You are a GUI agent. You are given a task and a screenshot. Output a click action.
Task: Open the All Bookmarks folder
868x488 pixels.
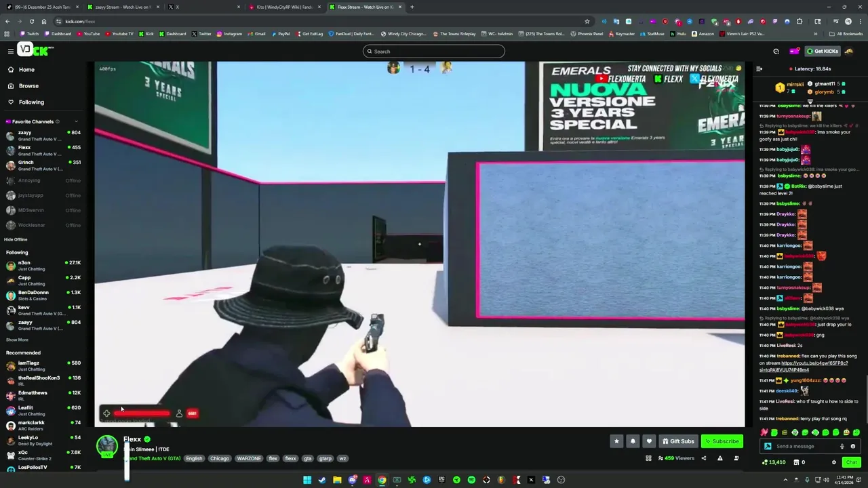[x=846, y=33]
